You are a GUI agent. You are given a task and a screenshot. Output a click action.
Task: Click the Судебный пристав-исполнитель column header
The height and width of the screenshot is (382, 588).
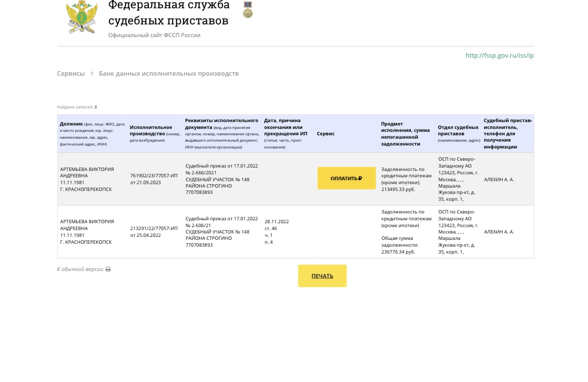[x=507, y=133]
